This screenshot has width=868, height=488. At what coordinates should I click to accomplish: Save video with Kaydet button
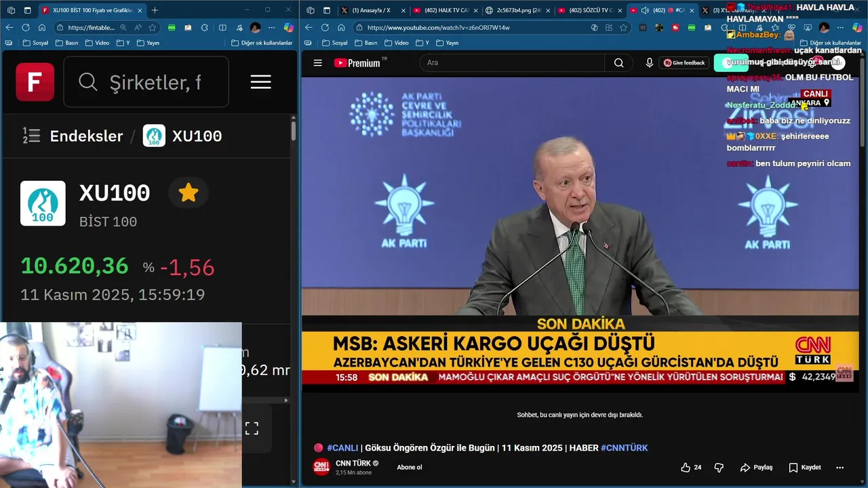pyautogui.click(x=805, y=468)
